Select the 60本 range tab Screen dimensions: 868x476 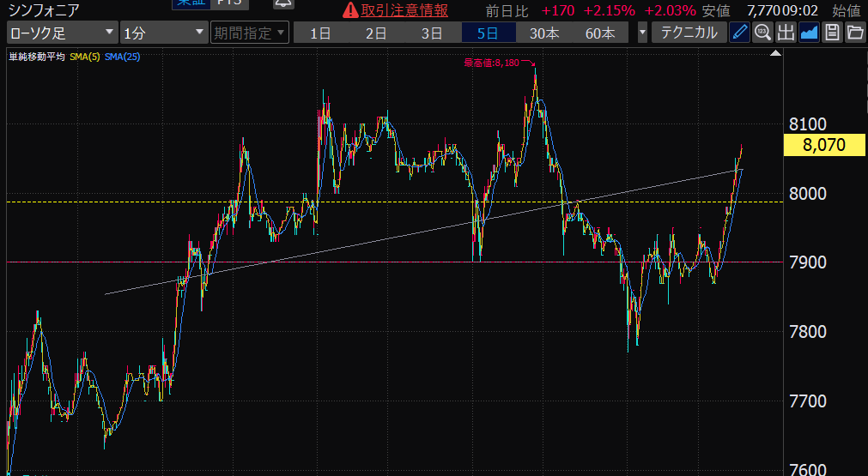pos(600,33)
